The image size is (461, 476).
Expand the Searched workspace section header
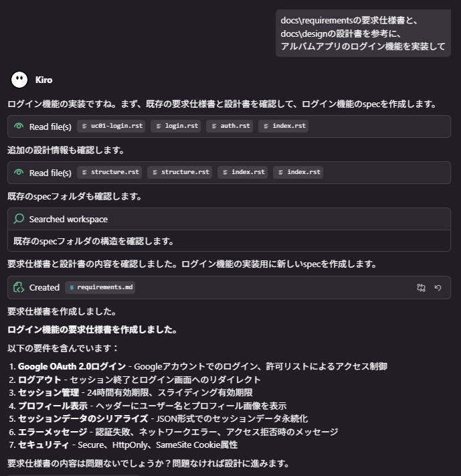pyautogui.click(x=68, y=219)
